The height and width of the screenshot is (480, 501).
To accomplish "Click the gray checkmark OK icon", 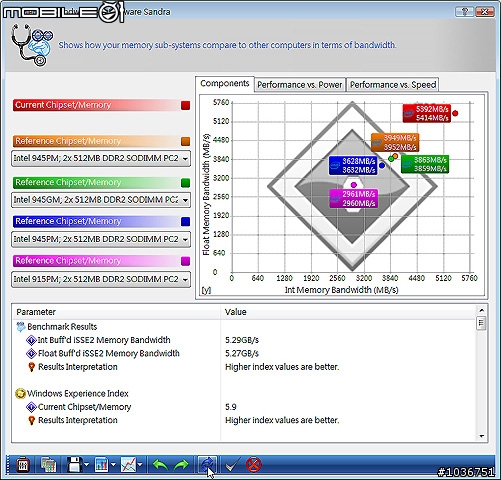I will point(232,465).
